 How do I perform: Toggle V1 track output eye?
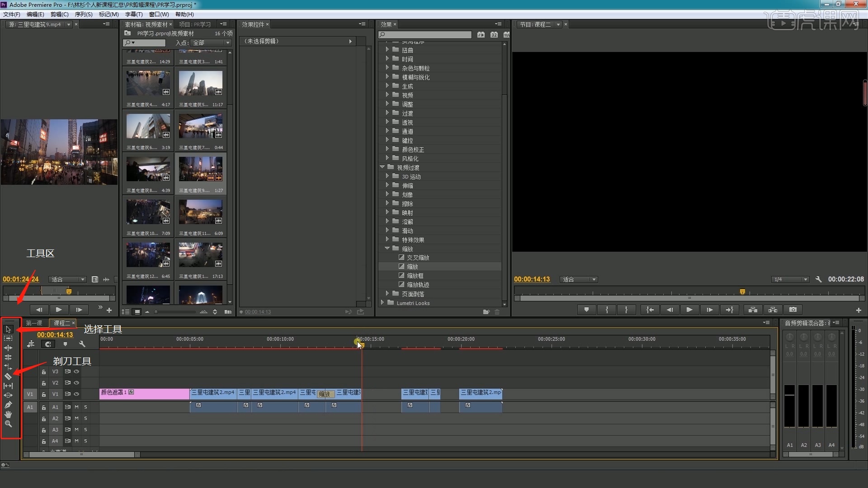coord(76,394)
